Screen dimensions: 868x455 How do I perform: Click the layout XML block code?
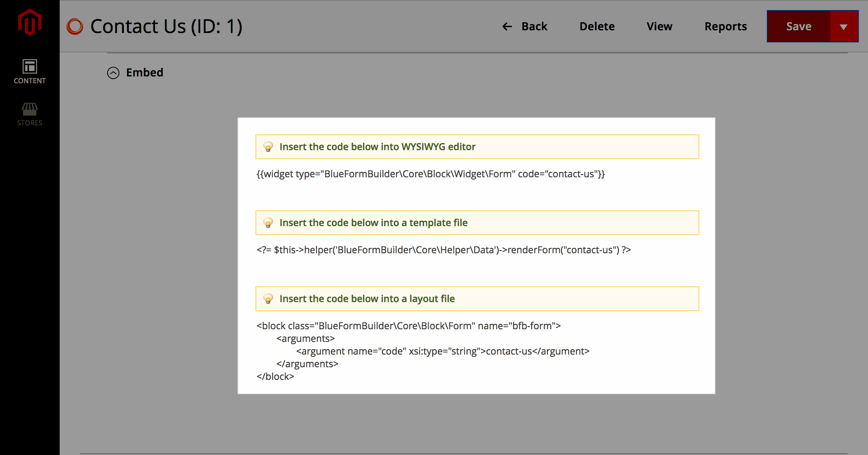tap(423, 351)
